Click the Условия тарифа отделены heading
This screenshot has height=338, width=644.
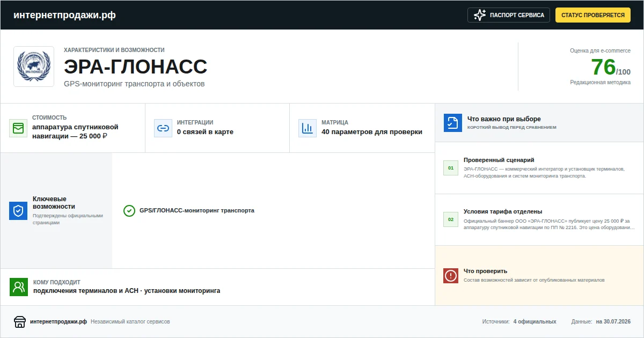(503, 211)
